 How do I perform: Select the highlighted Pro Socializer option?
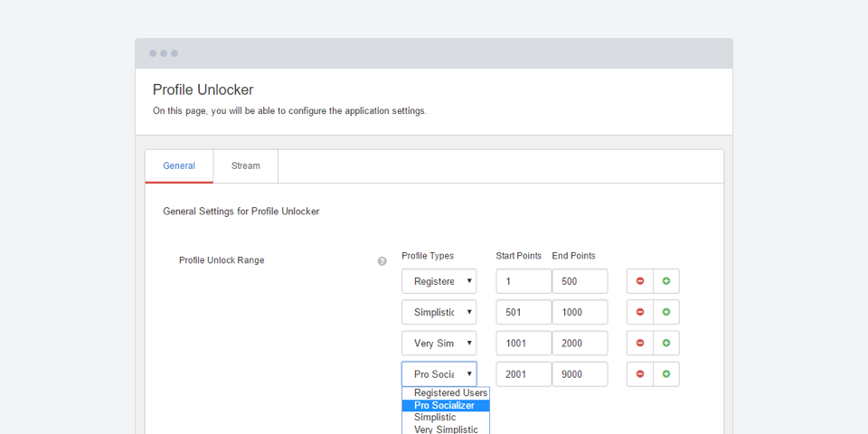tap(444, 405)
